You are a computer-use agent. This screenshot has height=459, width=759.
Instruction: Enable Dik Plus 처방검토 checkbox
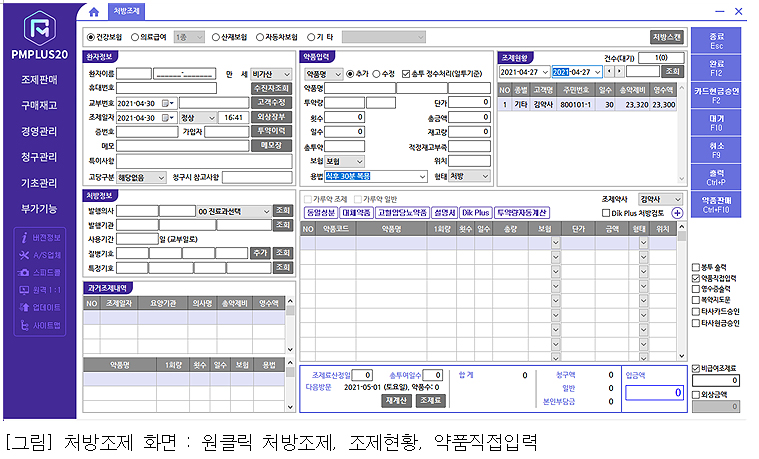coord(605,213)
